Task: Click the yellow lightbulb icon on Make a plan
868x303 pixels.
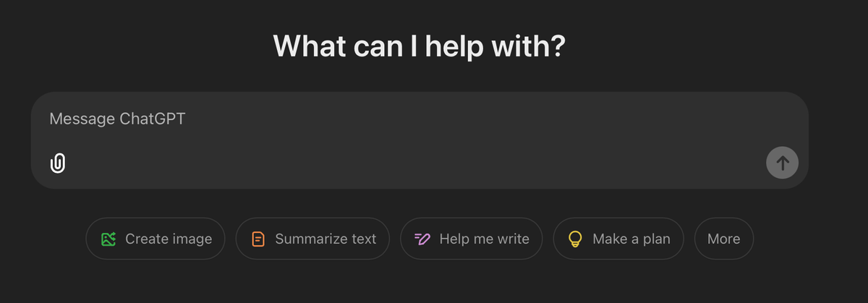Action: (x=575, y=239)
